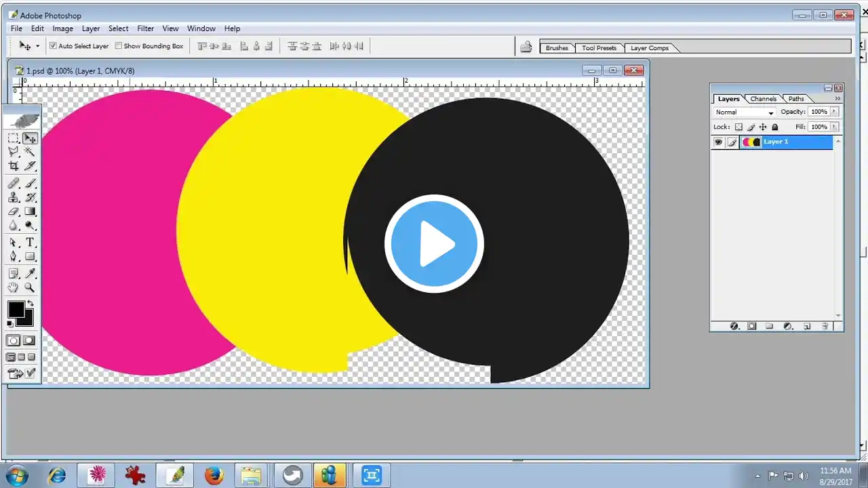Select the Rectangular Marquee tool
Viewport: 868px width, 488px height.
(14, 138)
